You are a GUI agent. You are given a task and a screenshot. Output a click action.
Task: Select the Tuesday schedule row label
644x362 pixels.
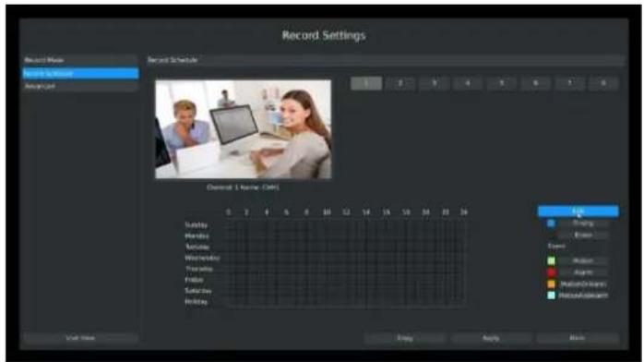pyautogui.click(x=197, y=247)
